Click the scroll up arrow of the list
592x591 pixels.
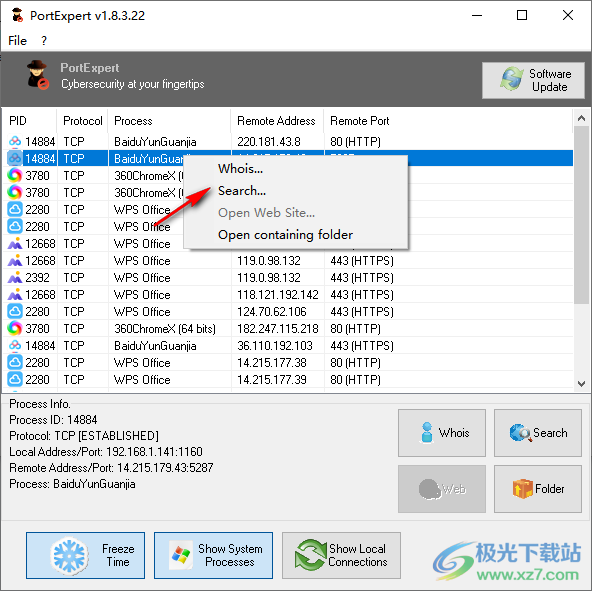click(581, 119)
